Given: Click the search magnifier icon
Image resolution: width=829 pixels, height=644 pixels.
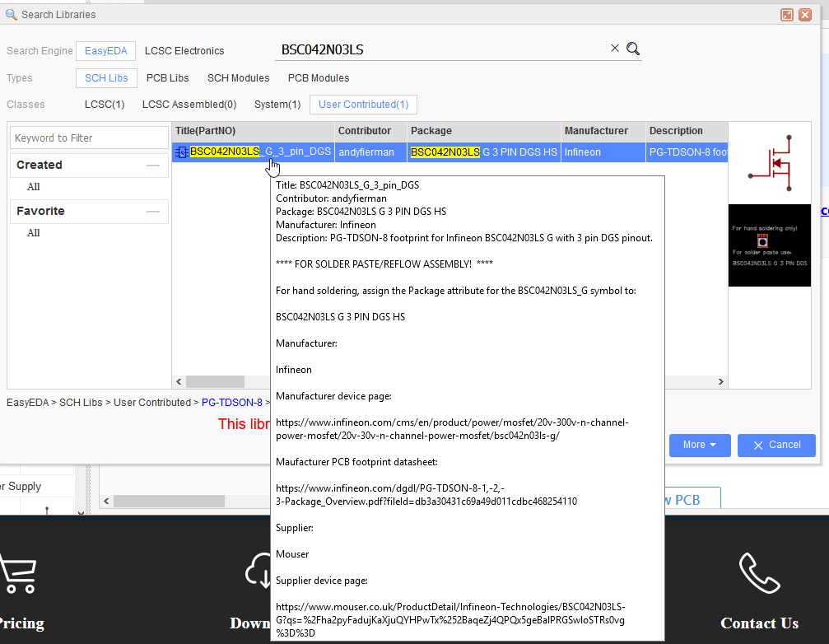Looking at the screenshot, I should coord(633,49).
